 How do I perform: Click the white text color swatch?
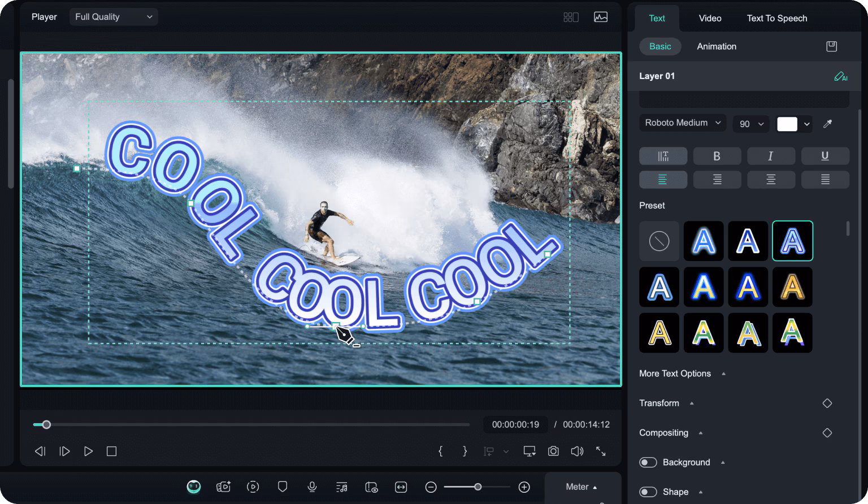(x=787, y=124)
